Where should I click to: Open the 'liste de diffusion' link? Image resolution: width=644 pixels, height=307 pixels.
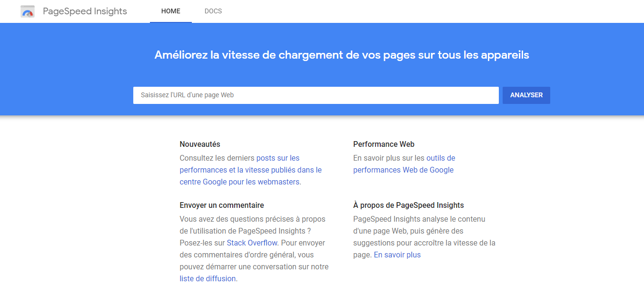tap(208, 278)
